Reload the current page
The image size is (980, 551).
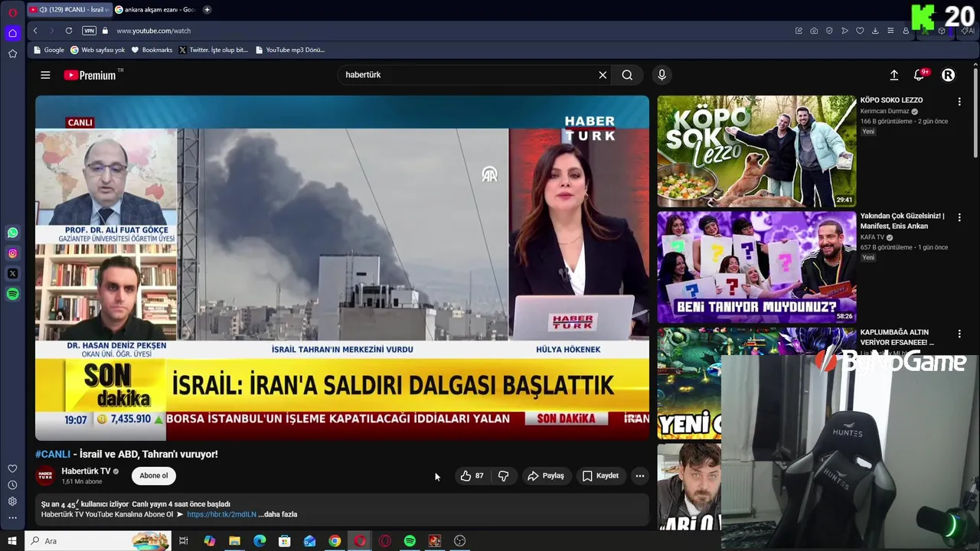coord(69,31)
